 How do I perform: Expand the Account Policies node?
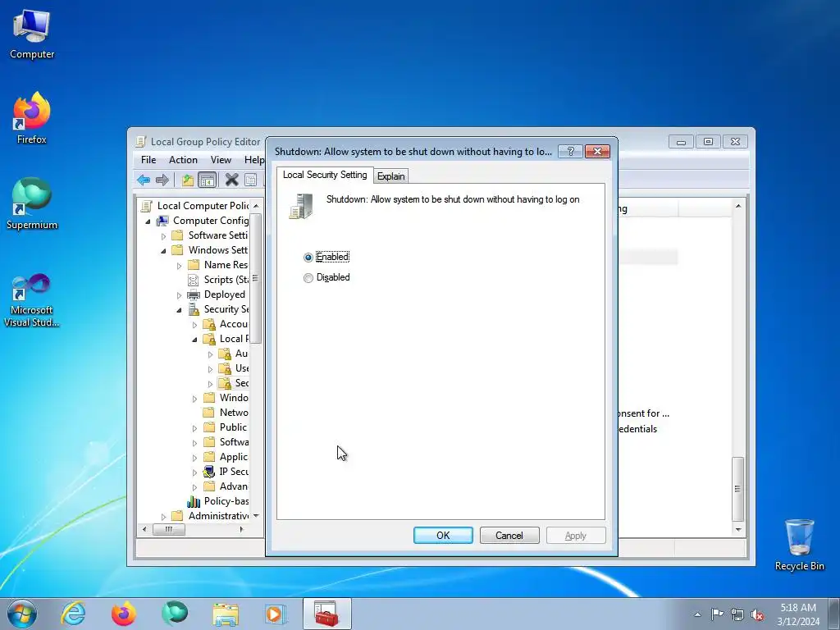194,325
